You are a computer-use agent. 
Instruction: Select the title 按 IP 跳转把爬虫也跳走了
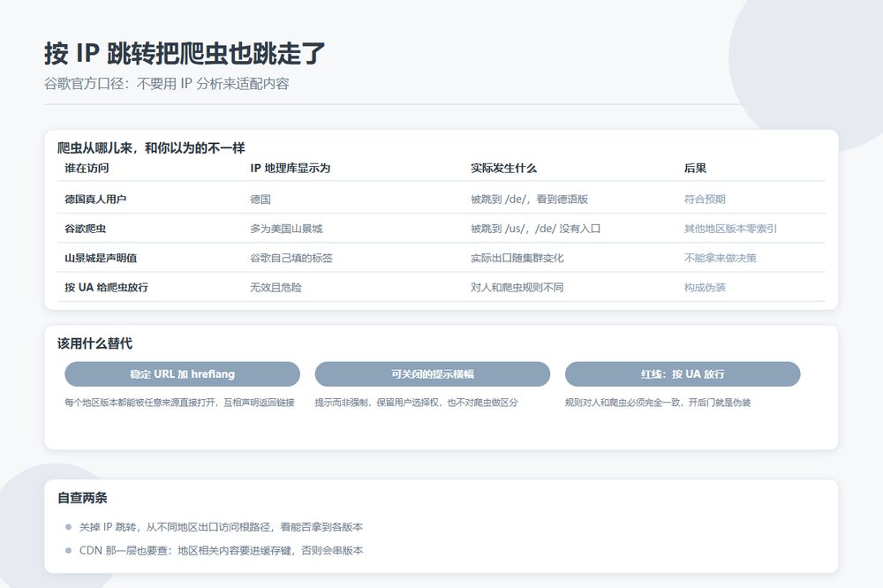pos(185,54)
